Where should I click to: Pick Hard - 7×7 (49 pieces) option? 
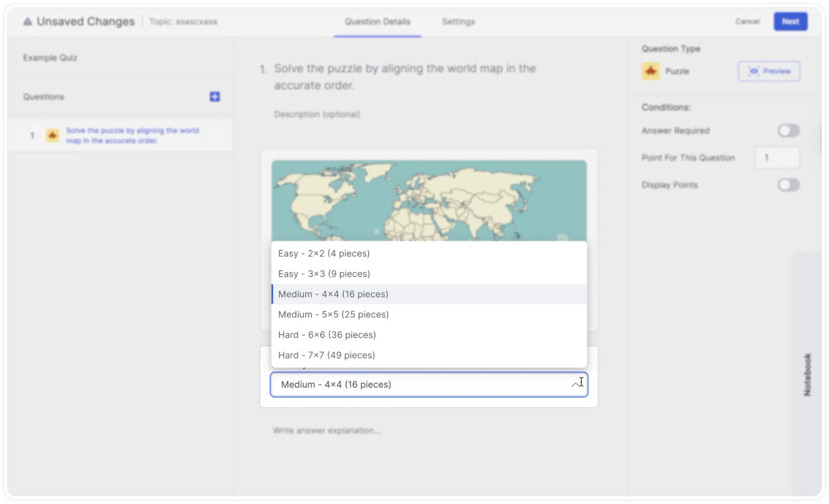coord(429,355)
